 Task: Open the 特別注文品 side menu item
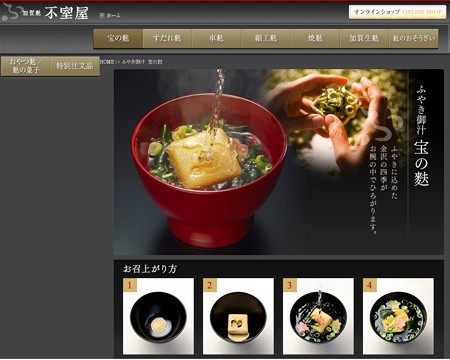(x=75, y=66)
